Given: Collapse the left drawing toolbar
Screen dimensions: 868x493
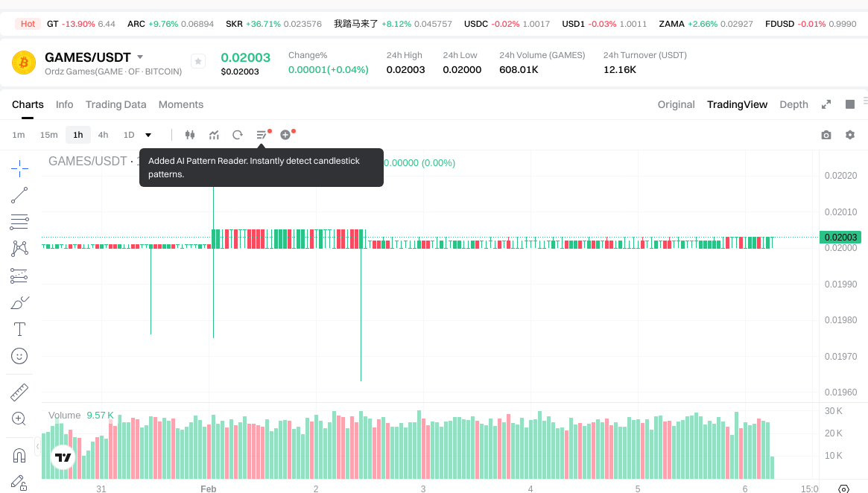Looking at the screenshot, I should [x=38, y=445].
